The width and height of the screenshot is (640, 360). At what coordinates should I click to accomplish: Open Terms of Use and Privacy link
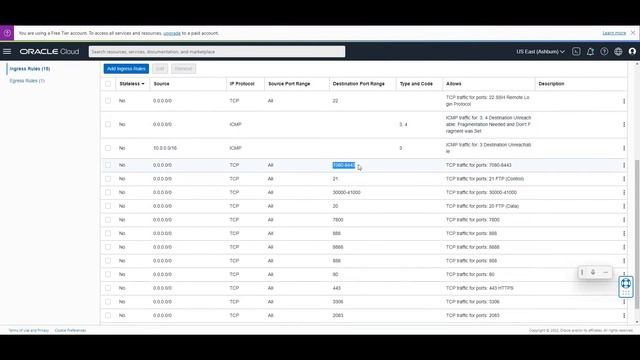tap(29, 330)
